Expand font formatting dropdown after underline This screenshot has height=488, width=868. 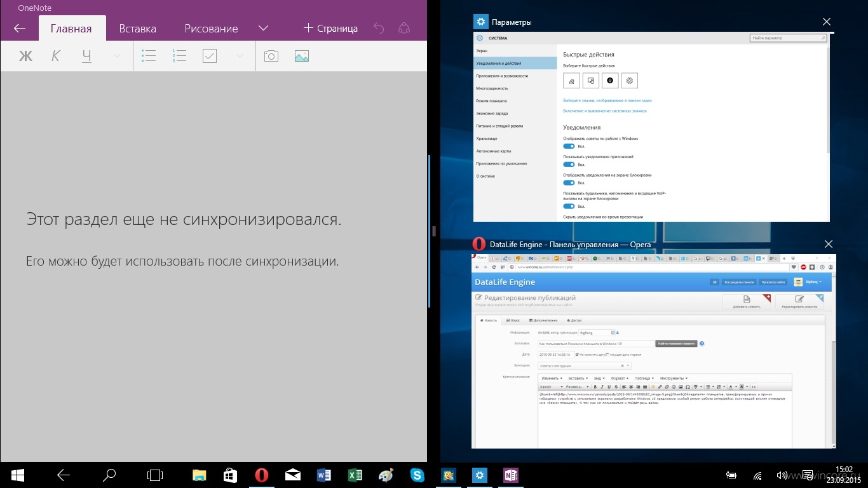[x=117, y=56]
